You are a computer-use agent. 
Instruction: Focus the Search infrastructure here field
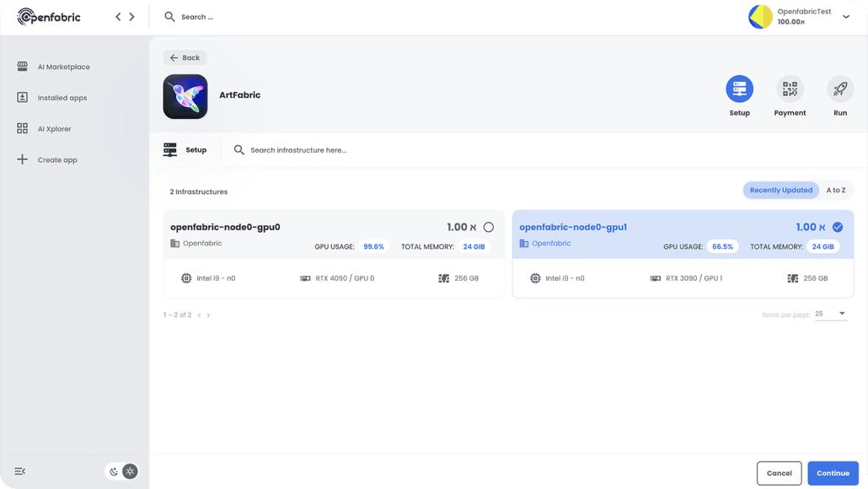coord(298,150)
